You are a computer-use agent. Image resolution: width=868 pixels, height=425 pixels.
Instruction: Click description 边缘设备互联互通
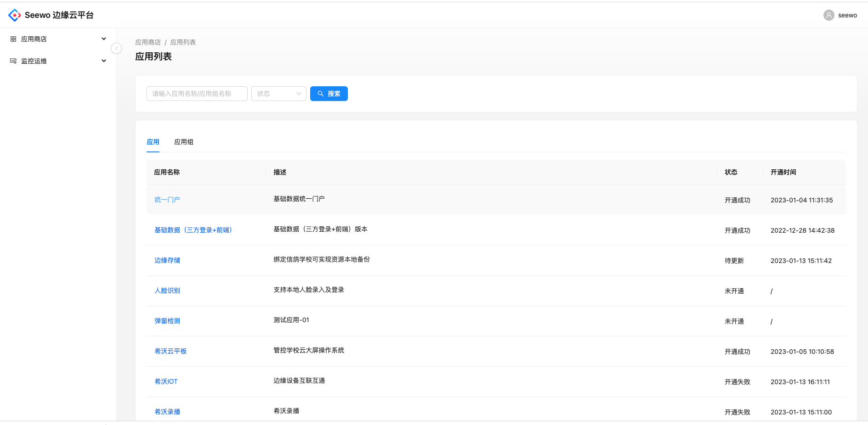(299, 380)
